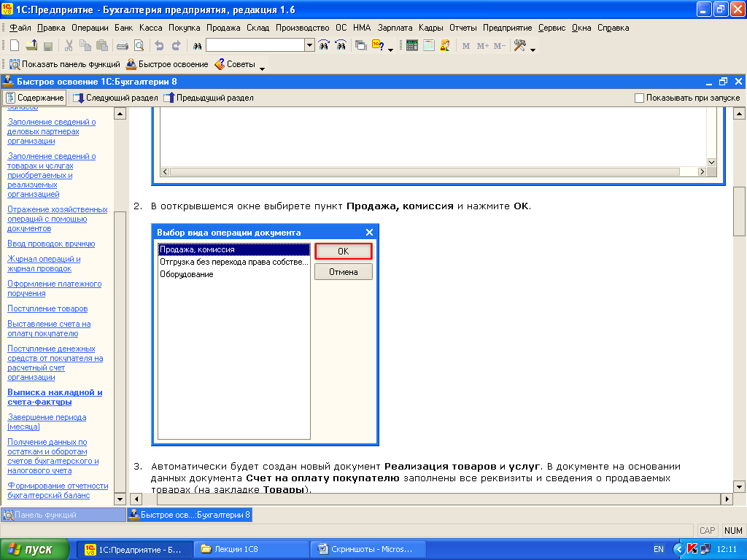
Task: Expand dropdown arrow after Советы
Action: pyautogui.click(x=262, y=68)
